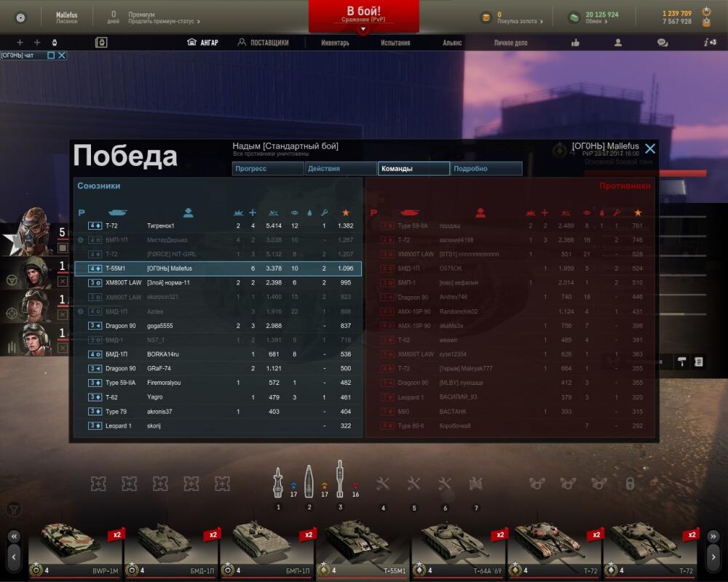Open consumable slot 4 wrench icon
Image resolution: width=728 pixels, height=582 pixels.
click(x=383, y=484)
